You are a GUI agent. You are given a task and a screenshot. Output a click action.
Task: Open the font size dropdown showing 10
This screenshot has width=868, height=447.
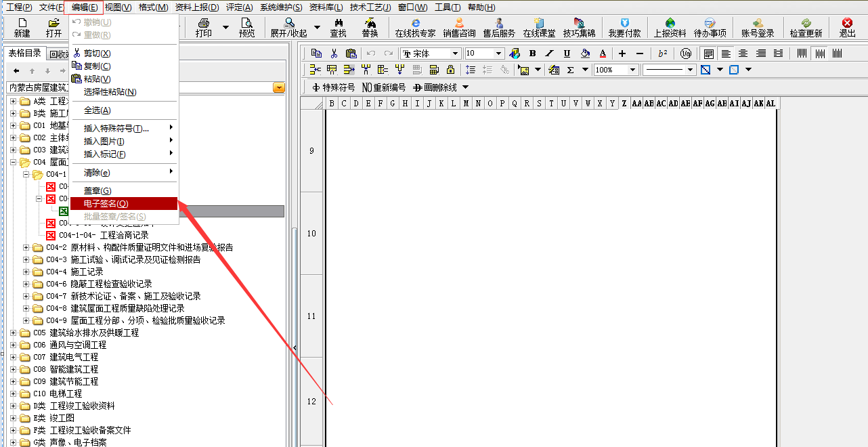[x=498, y=54]
